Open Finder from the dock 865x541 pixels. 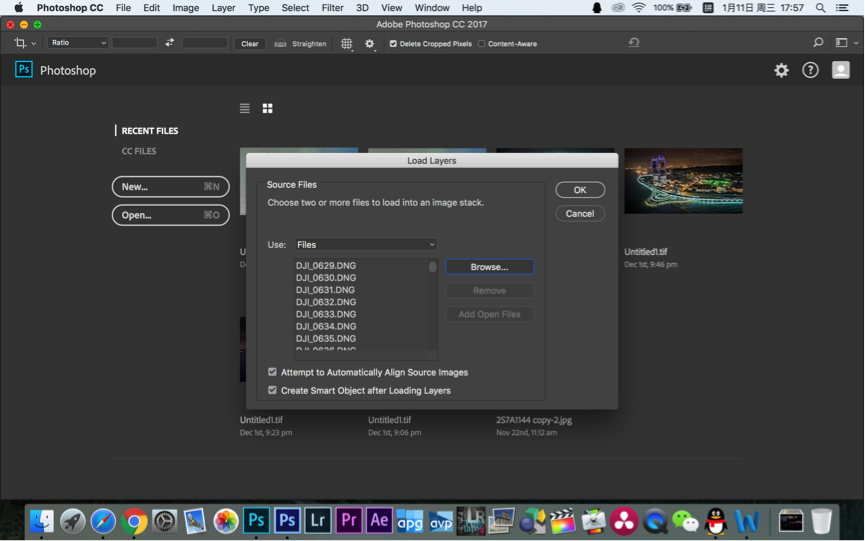coord(42,521)
